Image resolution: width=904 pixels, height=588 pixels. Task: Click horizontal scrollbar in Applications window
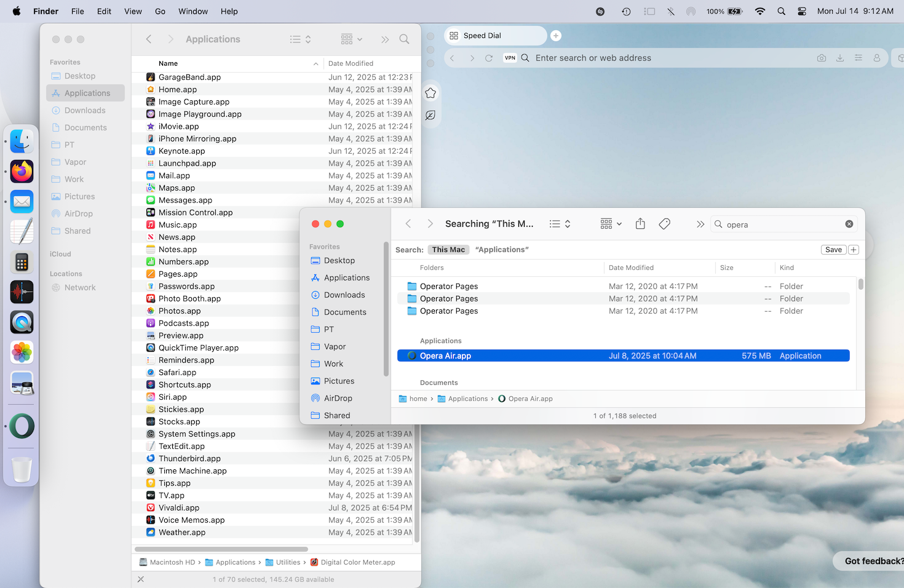pos(221,549)
